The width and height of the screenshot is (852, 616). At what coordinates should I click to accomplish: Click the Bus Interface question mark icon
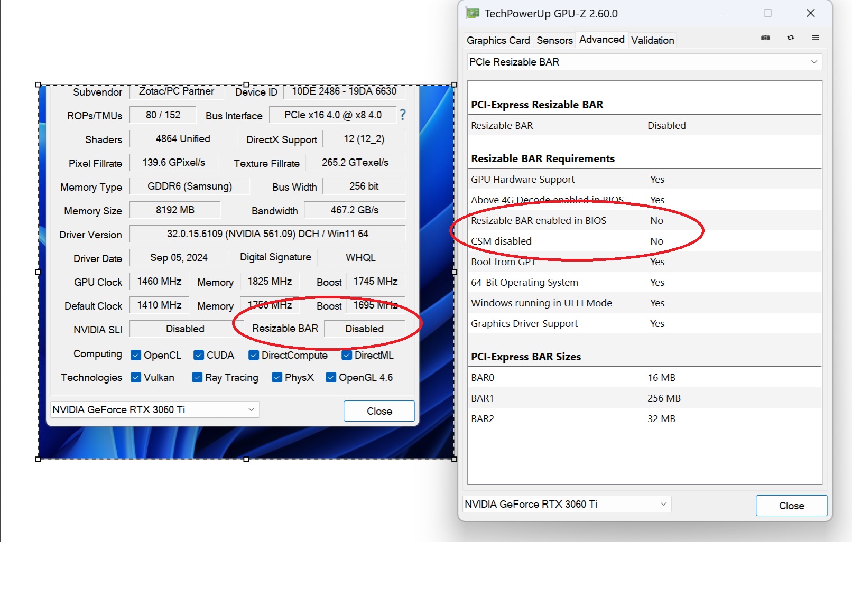[x=403, y=115]
